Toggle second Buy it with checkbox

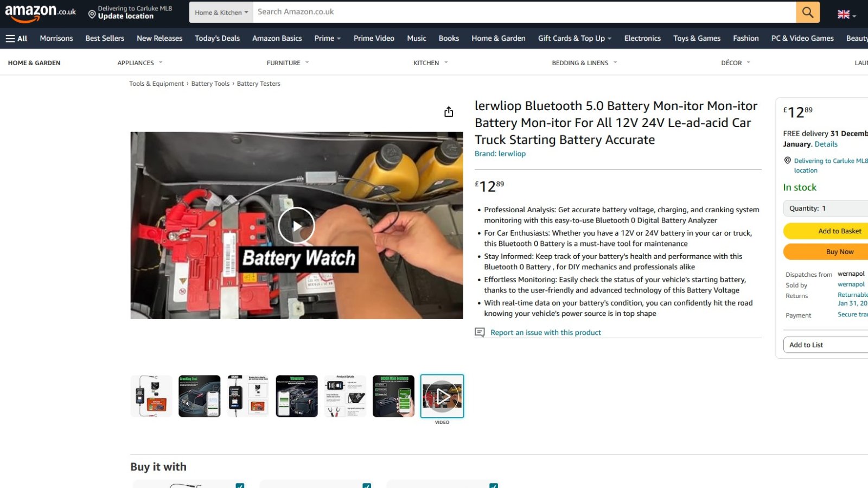367,485
